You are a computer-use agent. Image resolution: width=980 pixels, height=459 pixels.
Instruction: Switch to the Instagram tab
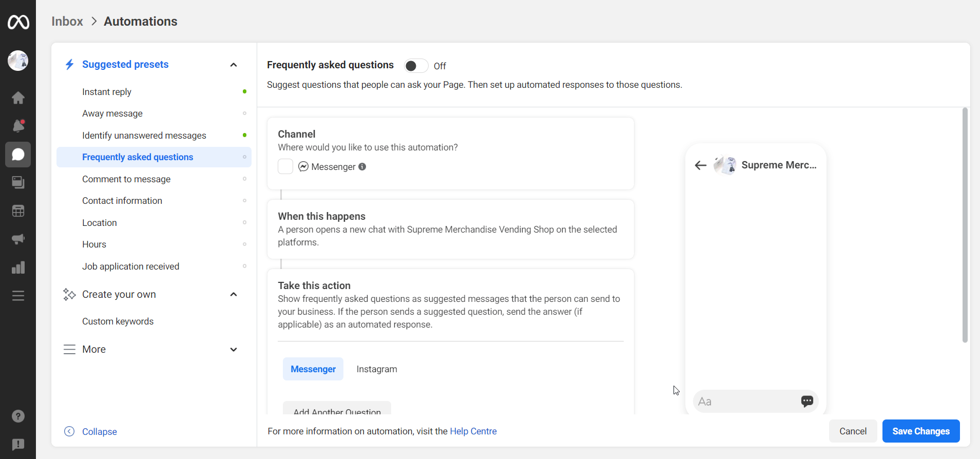tap(377, 369)
